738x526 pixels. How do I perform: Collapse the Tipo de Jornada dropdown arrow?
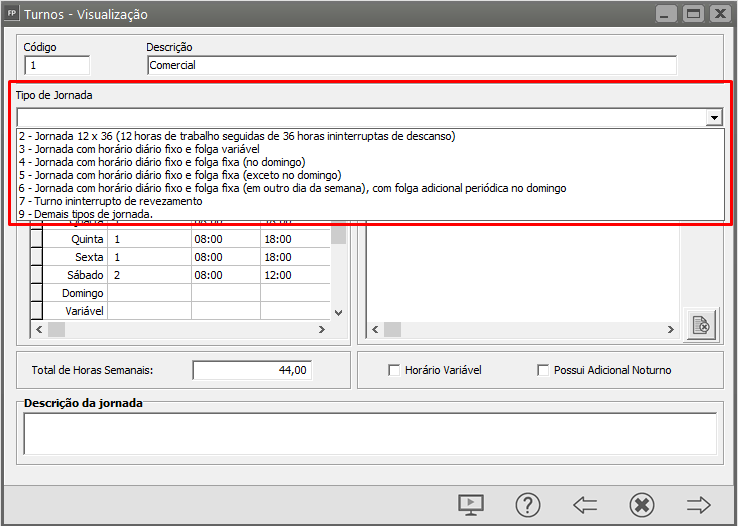click(714, 118)
